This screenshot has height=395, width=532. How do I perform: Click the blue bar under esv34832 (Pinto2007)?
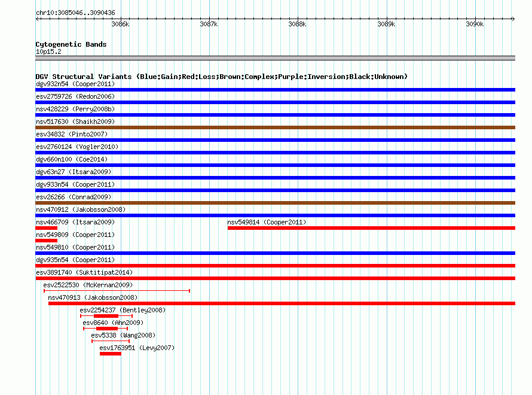pos(275,140)
